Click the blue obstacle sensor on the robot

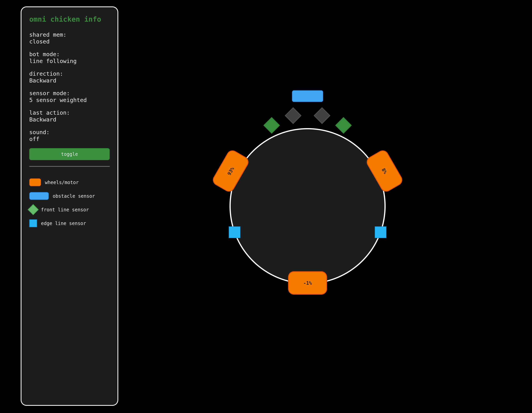pos(307,96)
